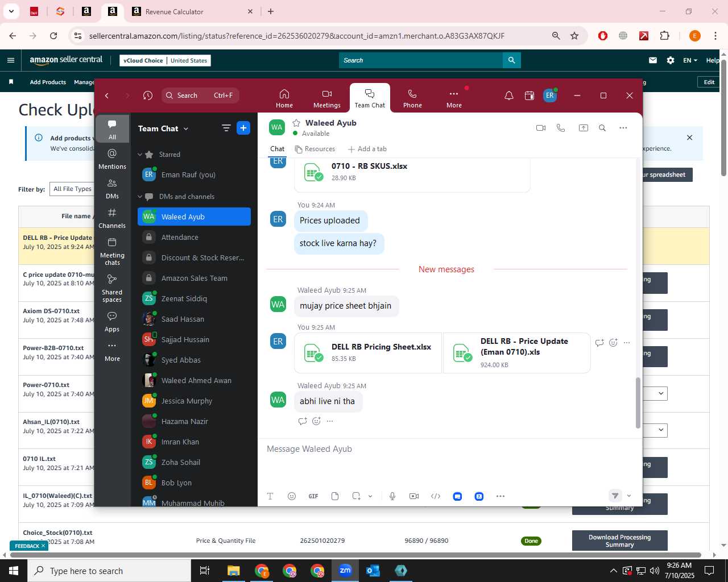Open Meeting chats in the sidebar
Viewport: 728px width, 582px height.
coord(112,251)
